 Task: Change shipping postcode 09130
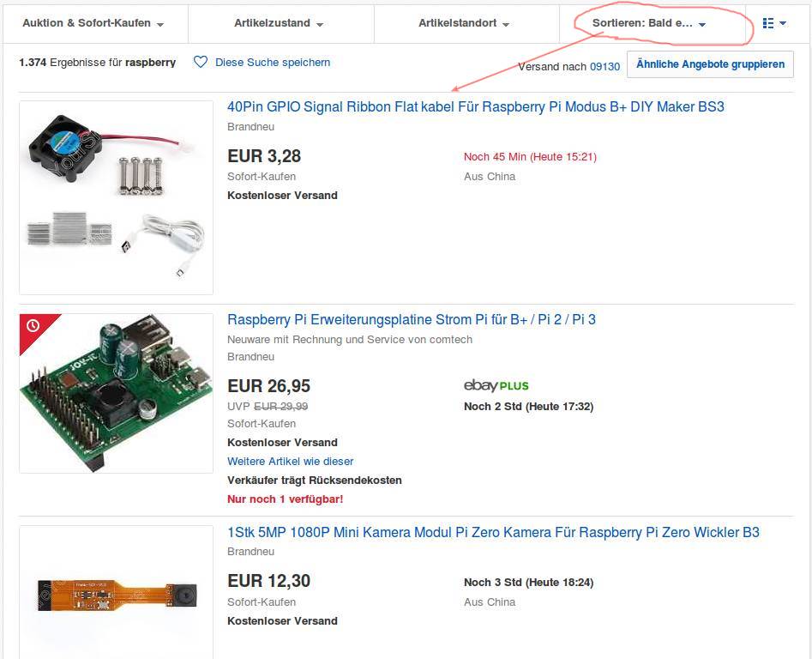(604, 66)
